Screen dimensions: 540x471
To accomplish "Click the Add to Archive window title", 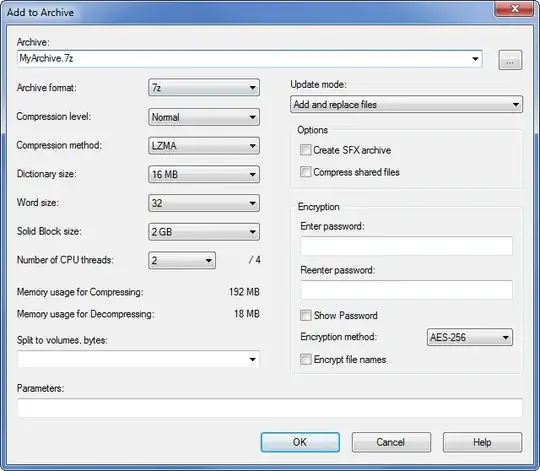I will 40,12.
